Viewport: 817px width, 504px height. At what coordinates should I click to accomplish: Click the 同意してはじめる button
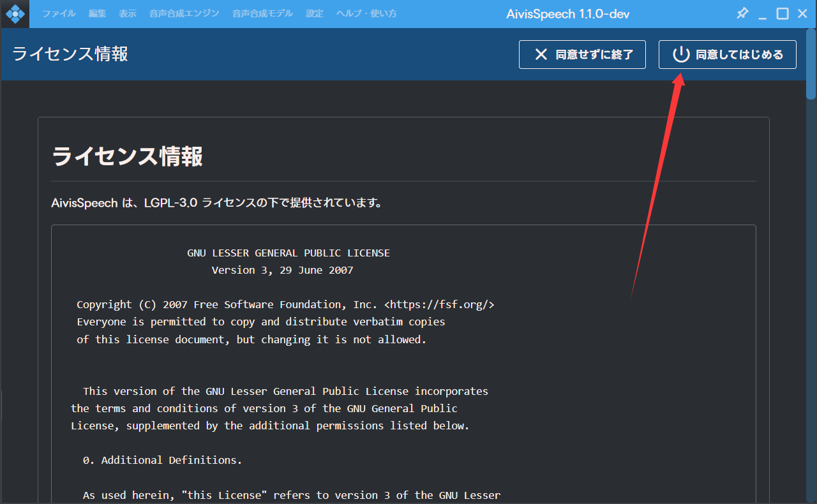[x=728, y=54]
